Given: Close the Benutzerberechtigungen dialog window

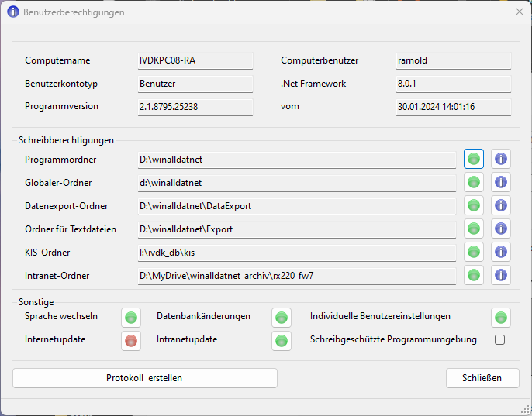Looking at the screenshot, I should [519, 12].
